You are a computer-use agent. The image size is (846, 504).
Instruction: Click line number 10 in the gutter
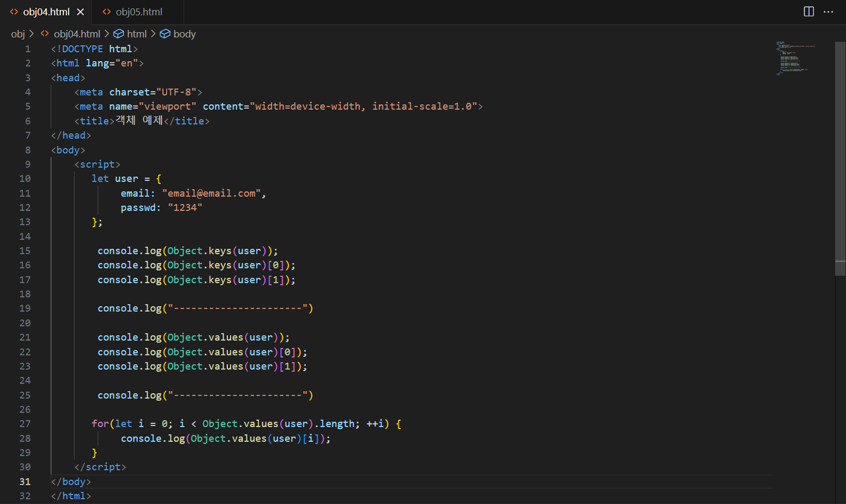(x=25, y=179)
